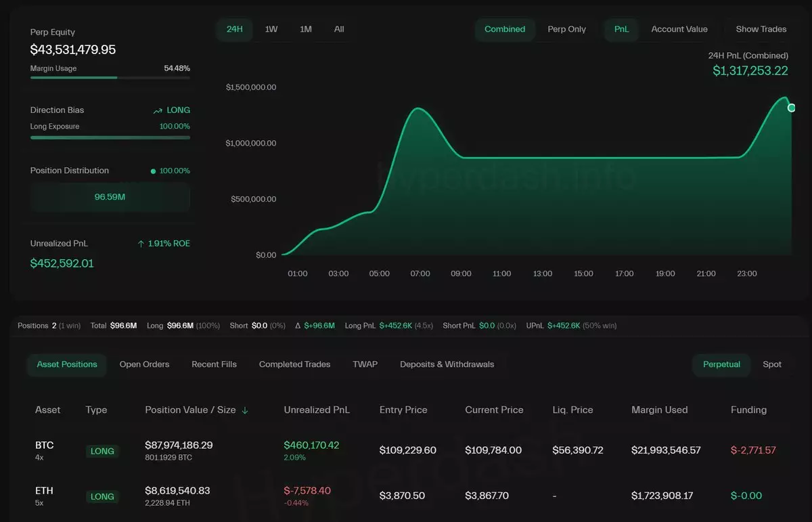Screen dimensions: 812x522
Task: Switch chart to 1M range
Action: (306, 29)
